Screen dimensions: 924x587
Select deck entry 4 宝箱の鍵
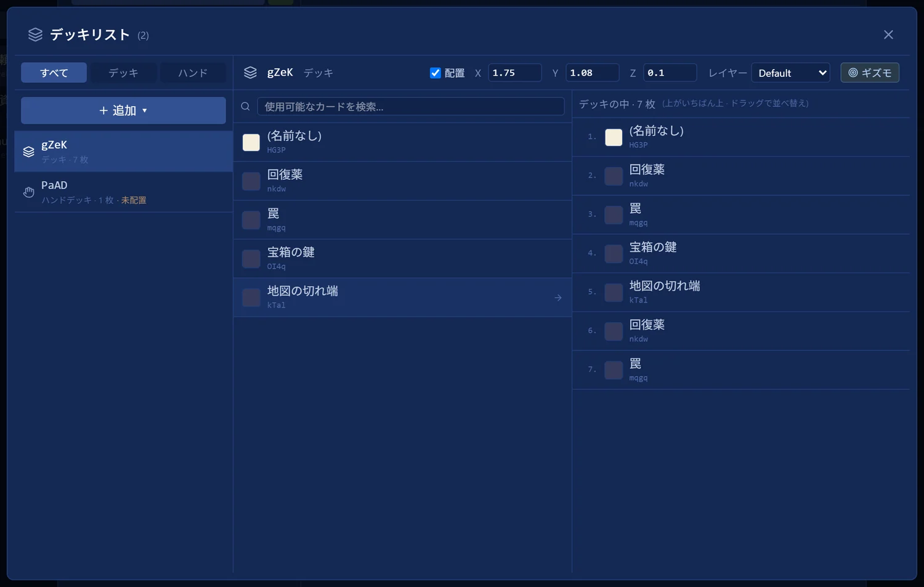click(741, 254)
